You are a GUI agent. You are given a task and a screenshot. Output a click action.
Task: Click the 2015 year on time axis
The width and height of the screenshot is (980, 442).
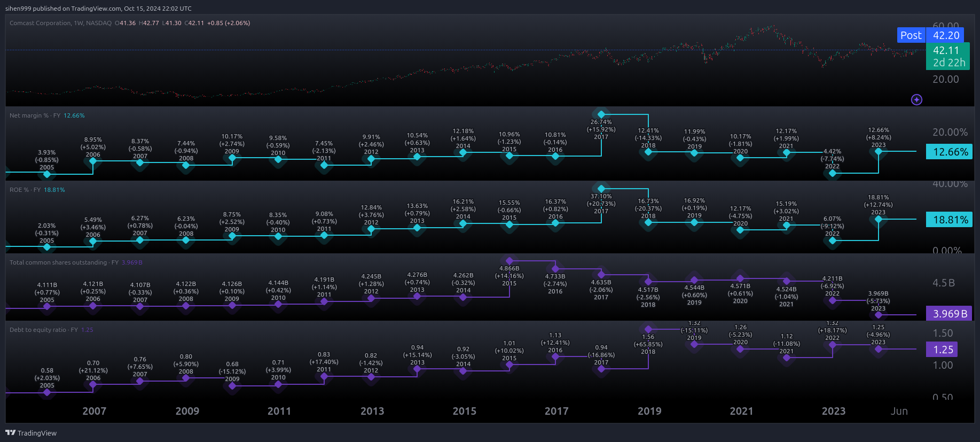tap(464, 411)
